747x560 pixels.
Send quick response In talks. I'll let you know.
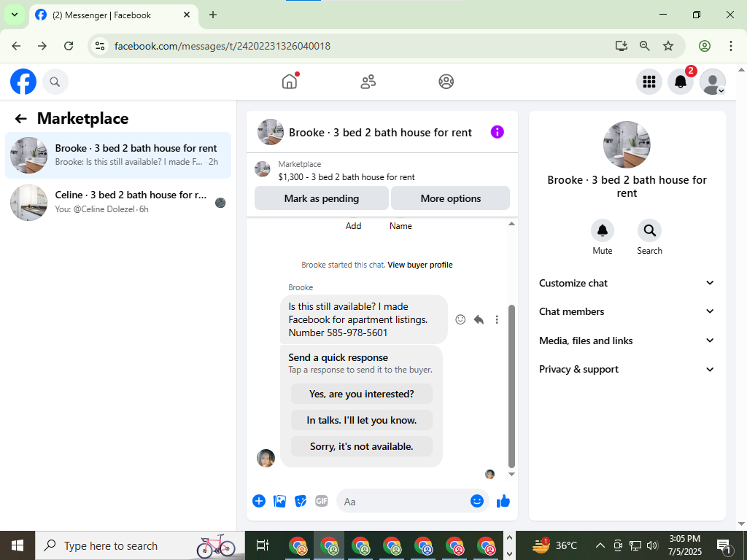coord(362,420)
